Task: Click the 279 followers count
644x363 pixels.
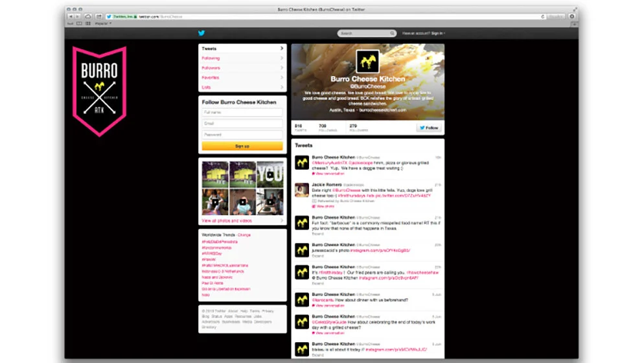Action: pyautogui.click(x=358, y=128)
